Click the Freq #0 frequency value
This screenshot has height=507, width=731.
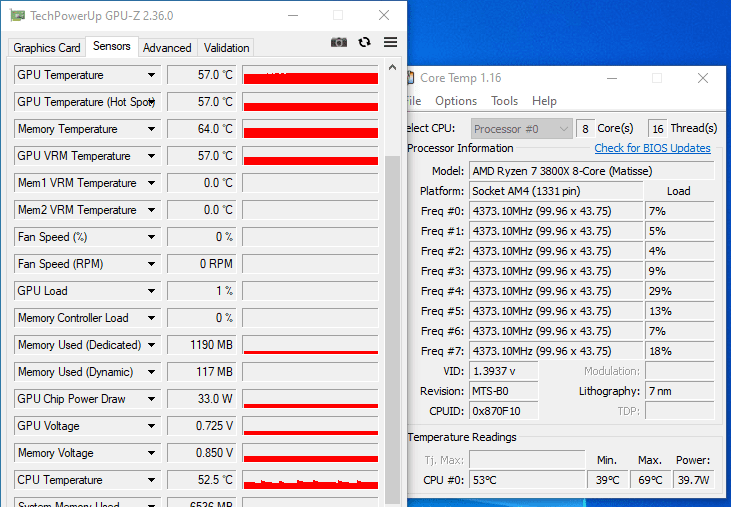556,211
